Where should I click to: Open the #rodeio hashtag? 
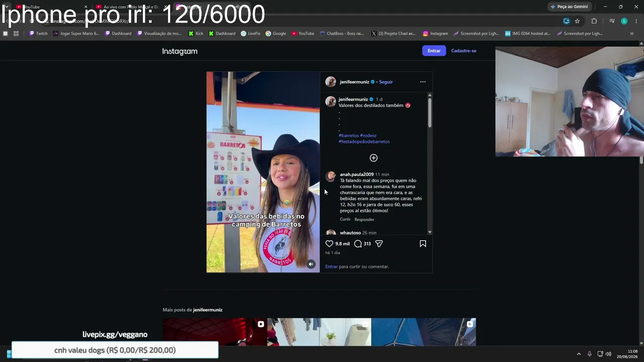[x=368, y=136]
